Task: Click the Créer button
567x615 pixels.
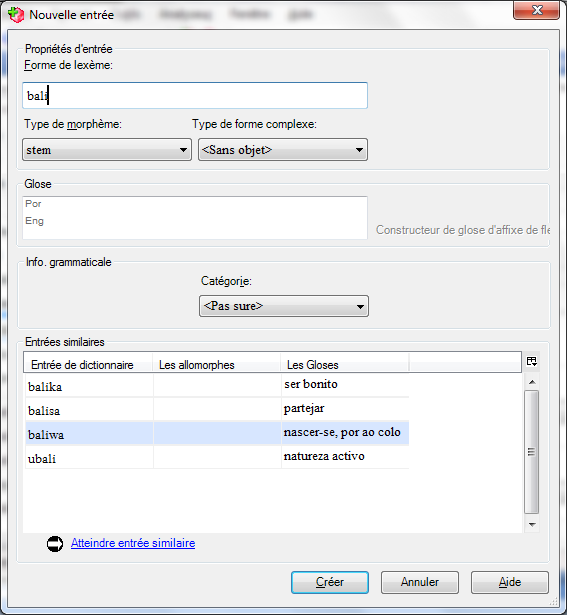Action: [x=330, y=582]
